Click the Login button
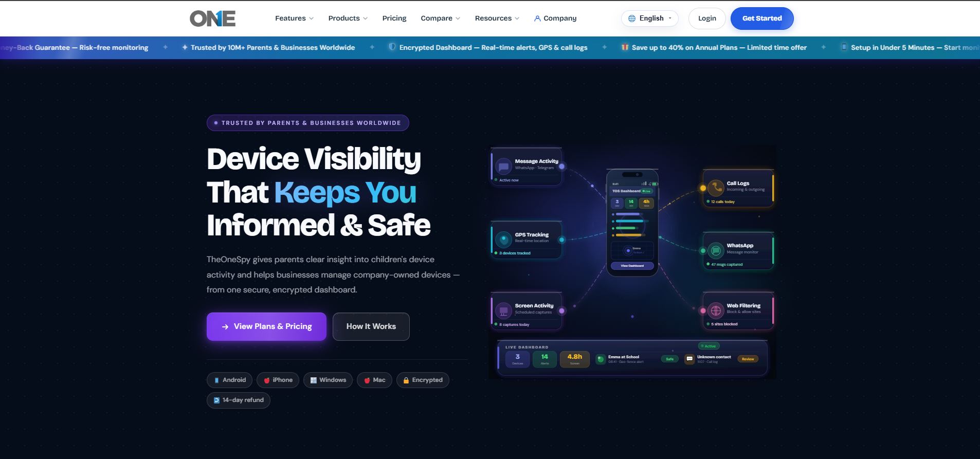 pos(707,19)
